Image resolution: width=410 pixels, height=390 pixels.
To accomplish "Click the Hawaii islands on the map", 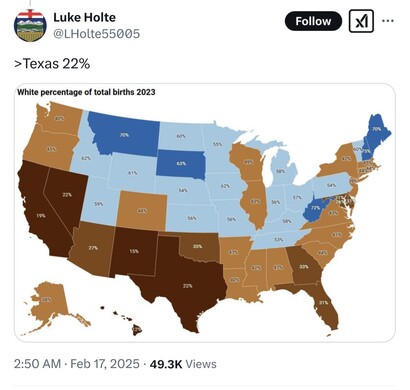I will tap(127, 320).
